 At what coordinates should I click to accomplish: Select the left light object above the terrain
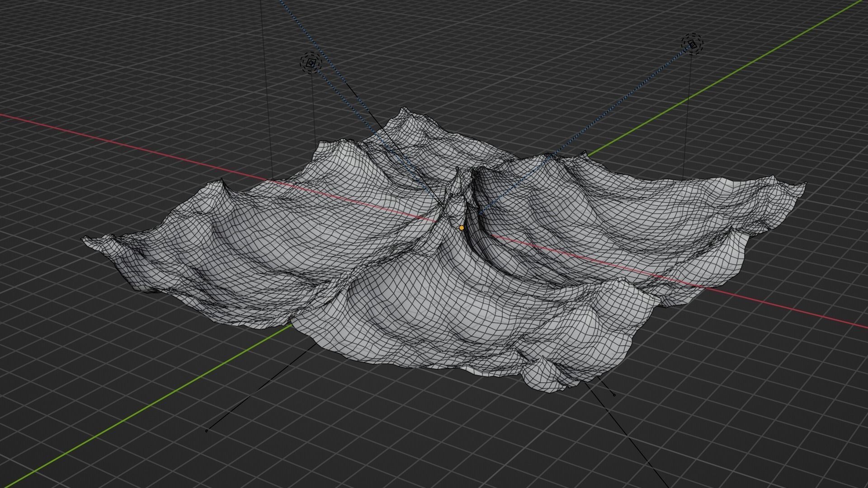[311, 63]
